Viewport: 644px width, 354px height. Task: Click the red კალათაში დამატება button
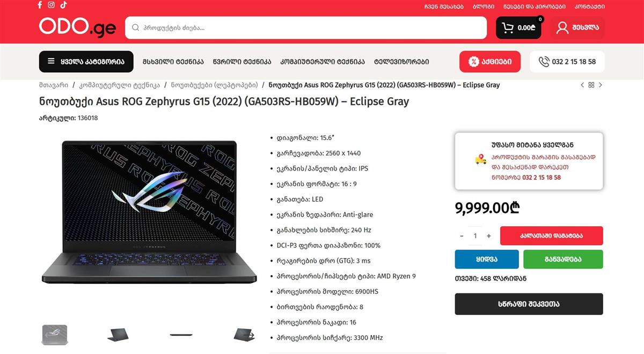(x=551, y=236)
